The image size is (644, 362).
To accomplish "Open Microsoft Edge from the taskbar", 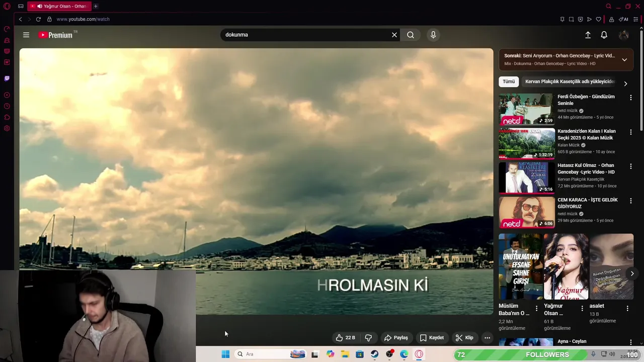I will tap(404, 354).
